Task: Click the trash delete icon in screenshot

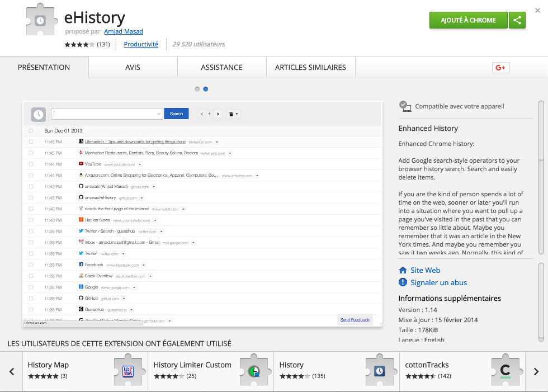Action: (231, 114)
